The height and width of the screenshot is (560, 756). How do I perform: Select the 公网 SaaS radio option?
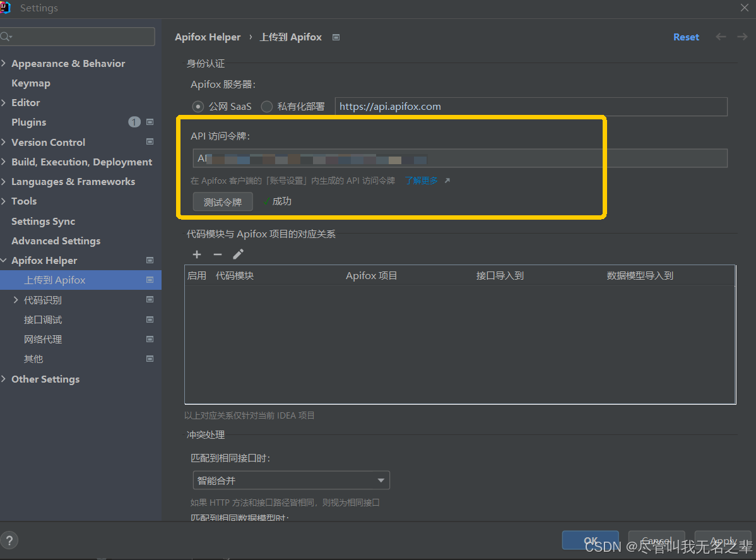198,107
